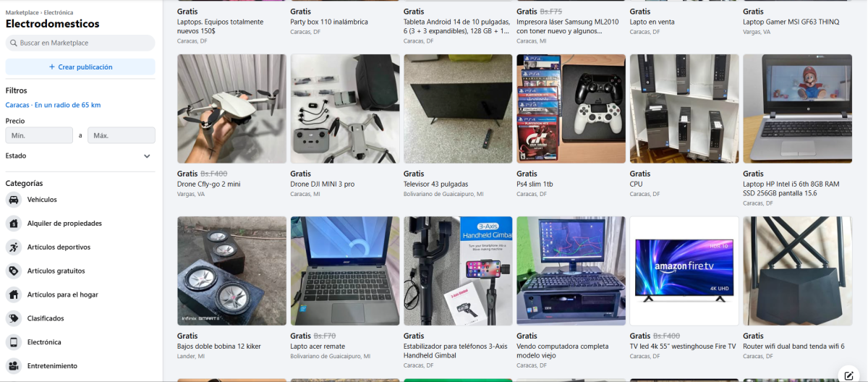This screenshot has width=868, height=382.
Task: Focus the Buscar en Marketplace search field
Action: tap(80, 43)
